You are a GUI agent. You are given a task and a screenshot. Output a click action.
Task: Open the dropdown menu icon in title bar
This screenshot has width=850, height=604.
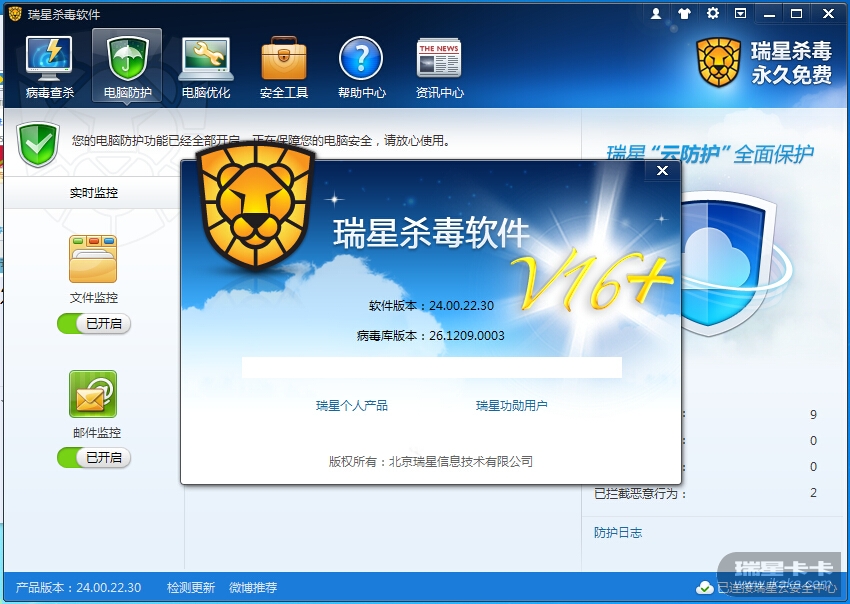(740, 14)
